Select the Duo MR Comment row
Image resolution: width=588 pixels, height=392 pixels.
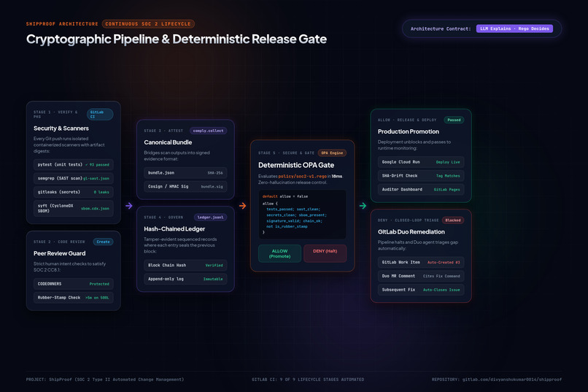click(x=421, y=276)
